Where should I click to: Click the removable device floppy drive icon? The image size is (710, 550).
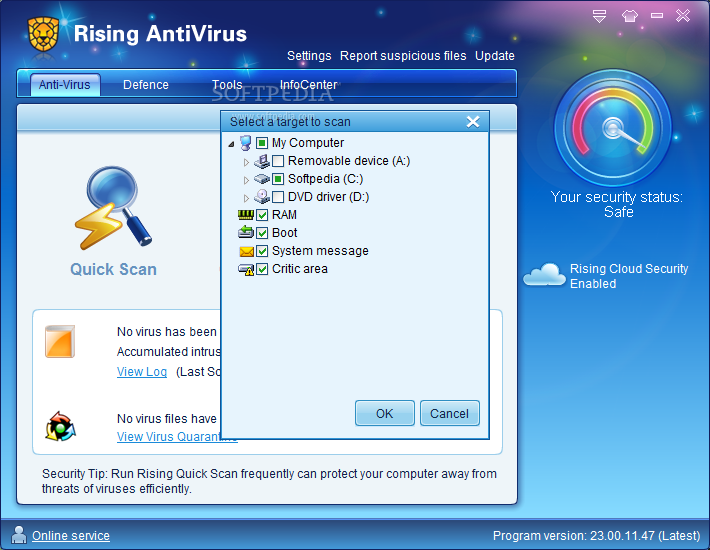262,161
